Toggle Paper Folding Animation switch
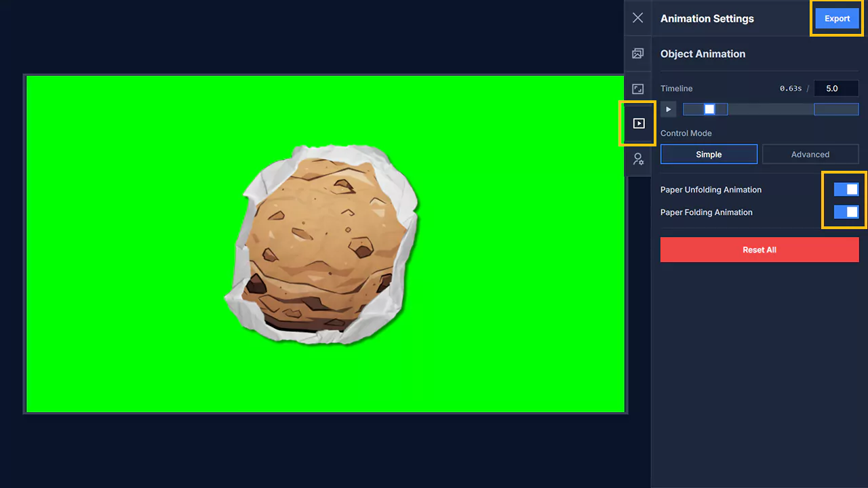The height and width of the screenshot is (488, 868). (x=846, y=212)
